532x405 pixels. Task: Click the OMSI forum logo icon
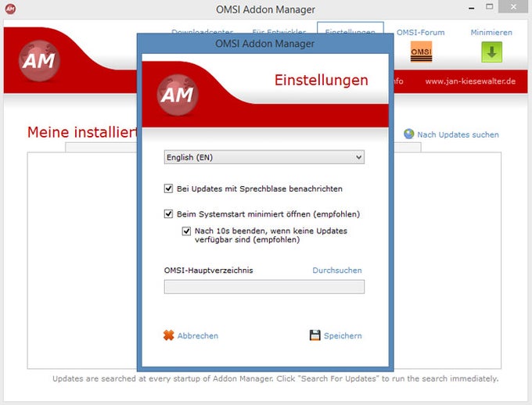pos(421,52)
